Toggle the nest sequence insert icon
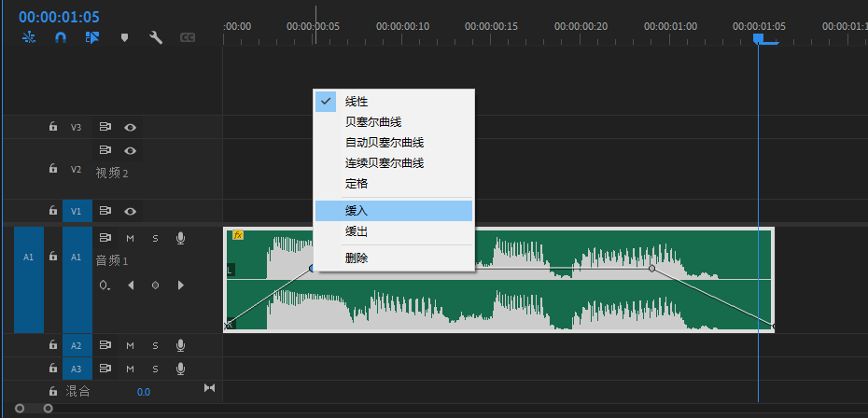The height and width of the screenshot is (418, 868). tap(29, 37)
